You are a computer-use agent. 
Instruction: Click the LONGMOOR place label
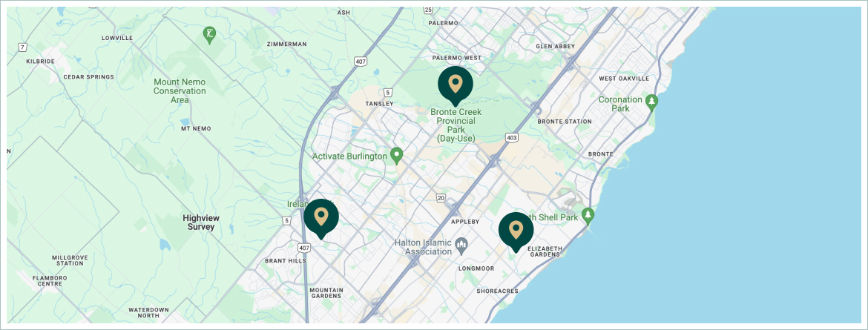pos(476,268)
